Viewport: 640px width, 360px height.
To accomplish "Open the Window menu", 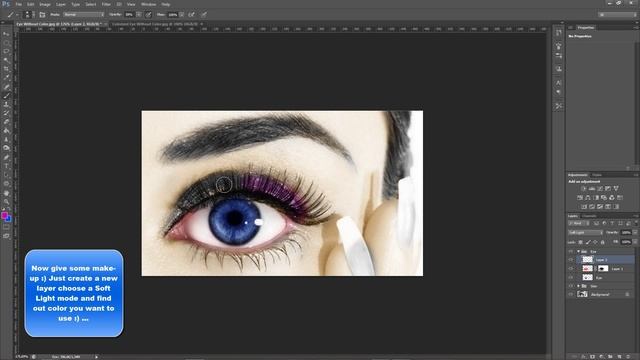I will (x=148, y=4).
